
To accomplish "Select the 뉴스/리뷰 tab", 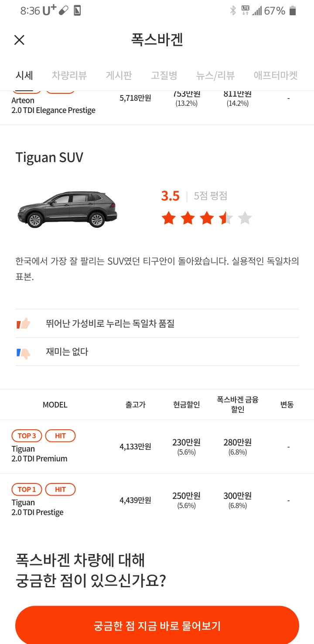I will click(215, 75).
